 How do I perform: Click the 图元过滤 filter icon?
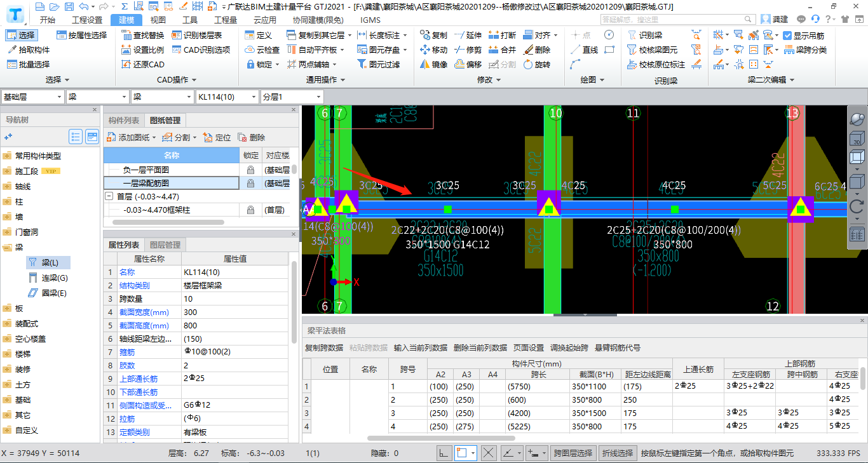coord(362,64)
